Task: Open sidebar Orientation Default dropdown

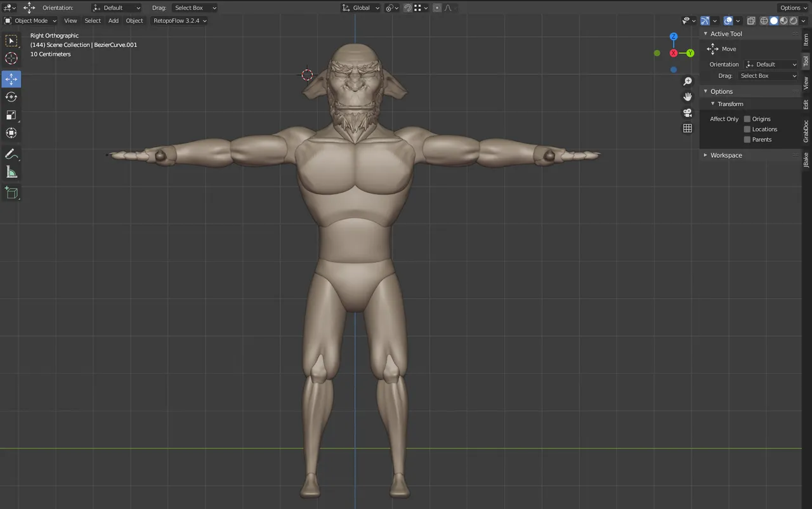Action: click(771, 65)
